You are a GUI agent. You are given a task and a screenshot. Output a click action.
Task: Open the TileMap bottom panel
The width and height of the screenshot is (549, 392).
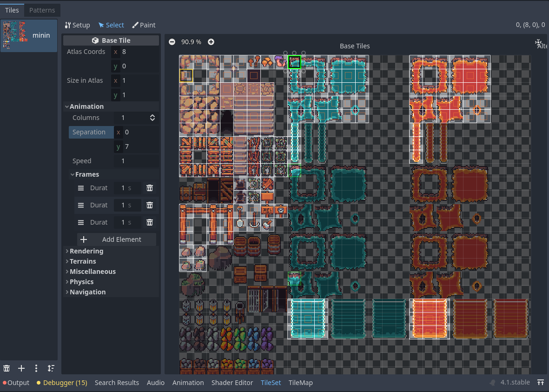(300, 382)
